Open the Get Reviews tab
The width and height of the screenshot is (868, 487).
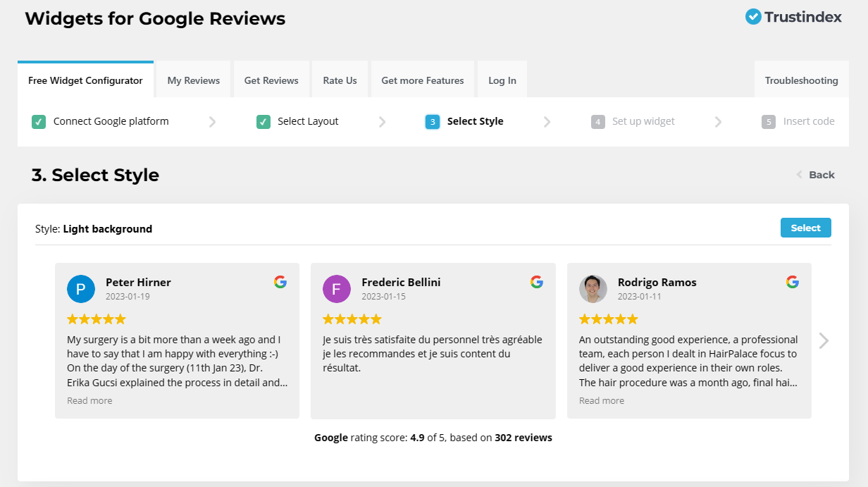coord(271,80)
